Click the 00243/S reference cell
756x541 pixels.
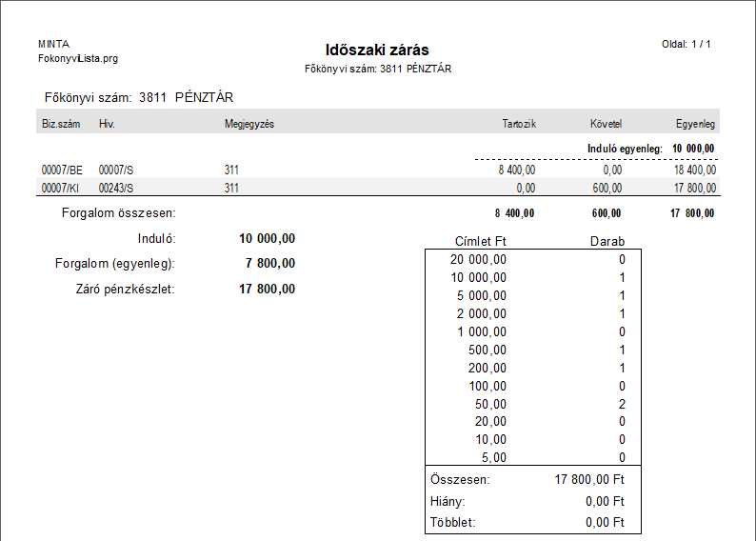[x=116, y=188]
